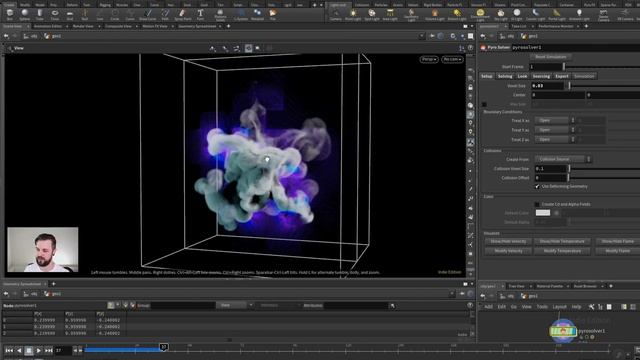640x360 pixels.
Task: Open the Treat X as dropdown
Action: point(554,120)
